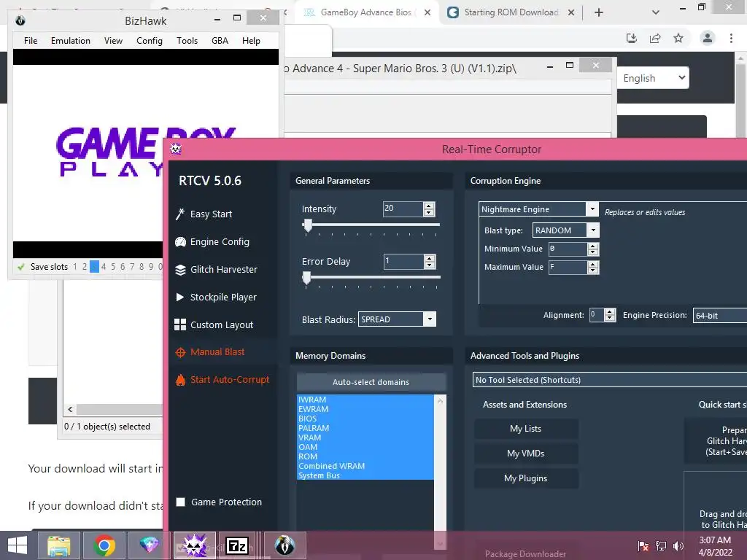This screenshot has width=747, height=560.
Task: Open Blast type RANDOM dropdown
Action: coord(593,230)
